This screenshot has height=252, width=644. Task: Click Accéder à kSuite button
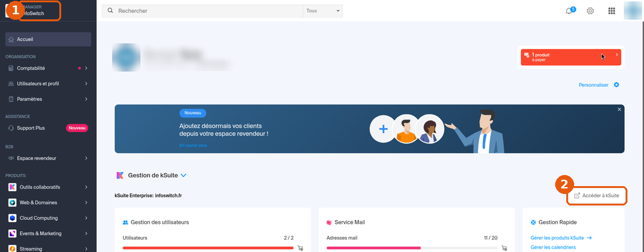(x=597, y=196)
